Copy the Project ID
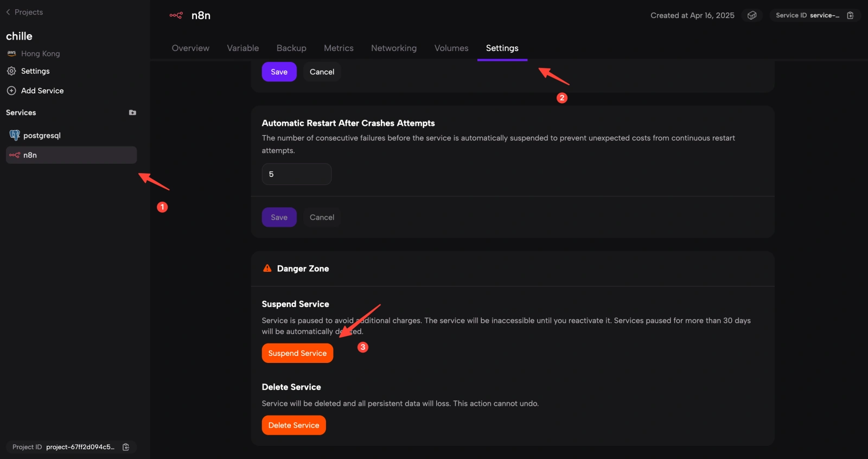Viewport: 868px width, 459px height. 126,447
